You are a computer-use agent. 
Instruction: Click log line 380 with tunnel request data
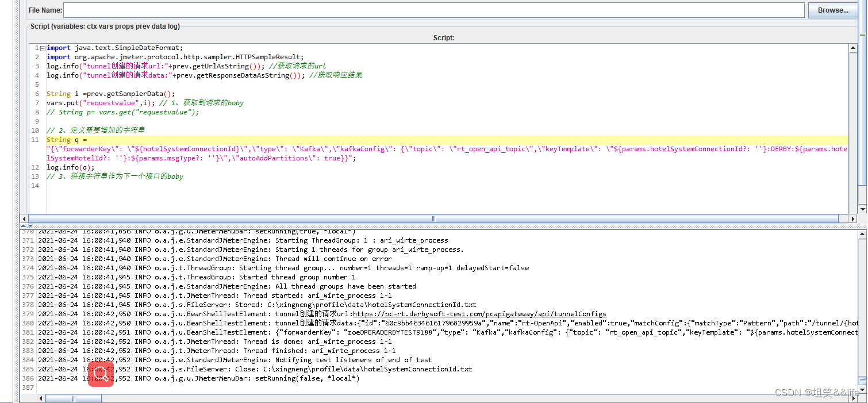click(x=448, y=323)
